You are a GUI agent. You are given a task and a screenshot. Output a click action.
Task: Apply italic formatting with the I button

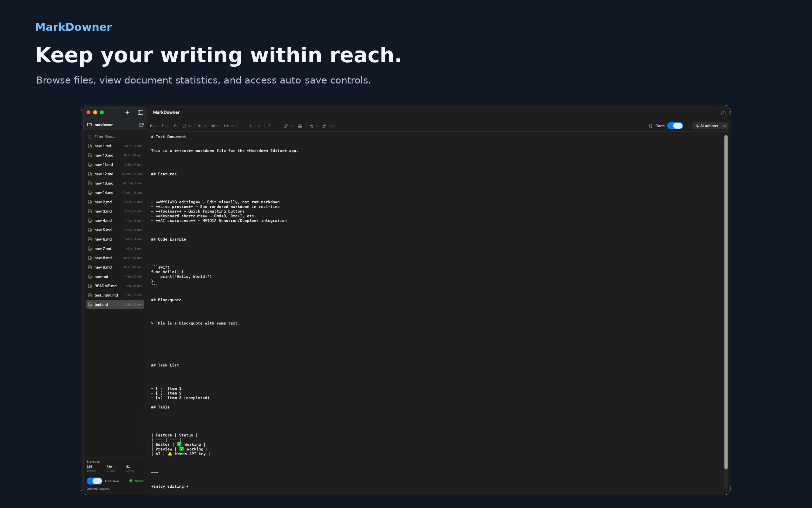(x=162, y=126)
